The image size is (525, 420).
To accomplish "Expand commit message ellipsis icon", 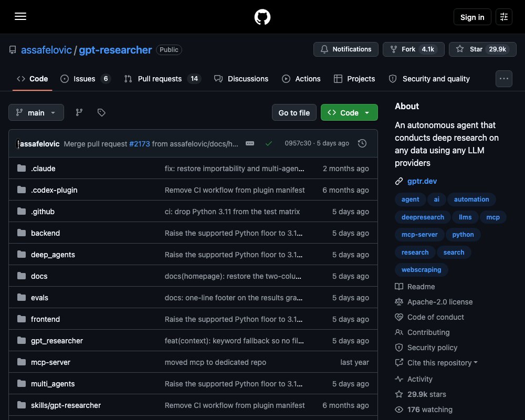I will click(x=250, y=143).
